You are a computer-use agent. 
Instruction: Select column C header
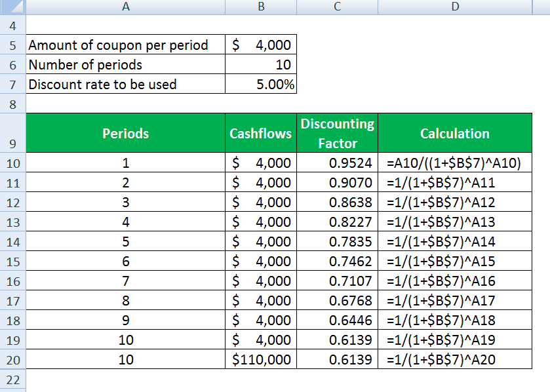pos(337,7)
